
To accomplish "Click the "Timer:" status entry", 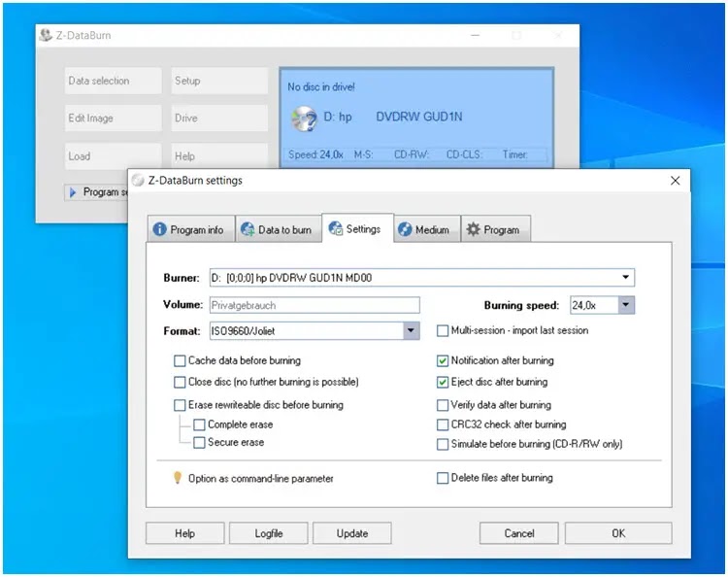I will pos(514,154).
